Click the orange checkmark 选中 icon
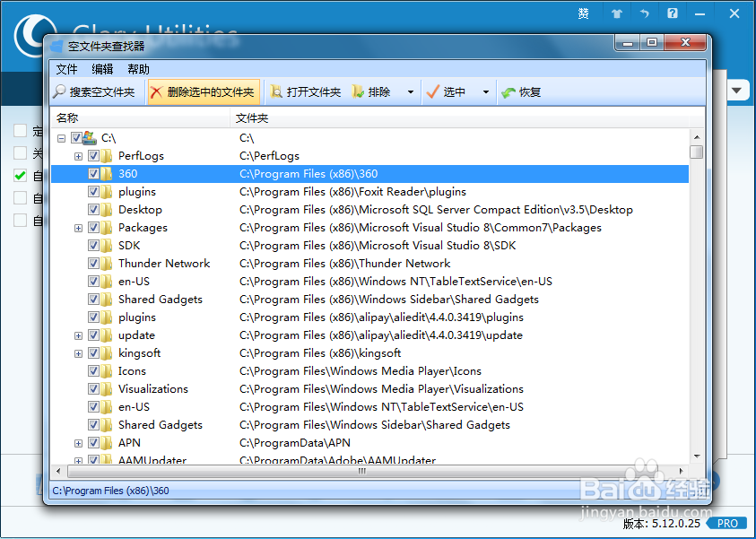This screenshot has height=539, width=756. 432,91
